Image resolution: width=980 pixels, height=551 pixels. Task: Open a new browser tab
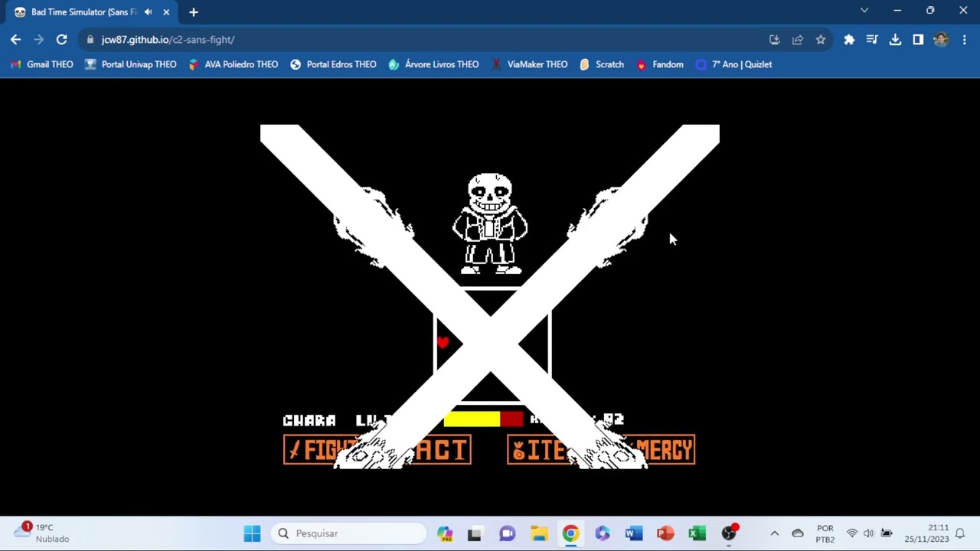tap(194, 12)
